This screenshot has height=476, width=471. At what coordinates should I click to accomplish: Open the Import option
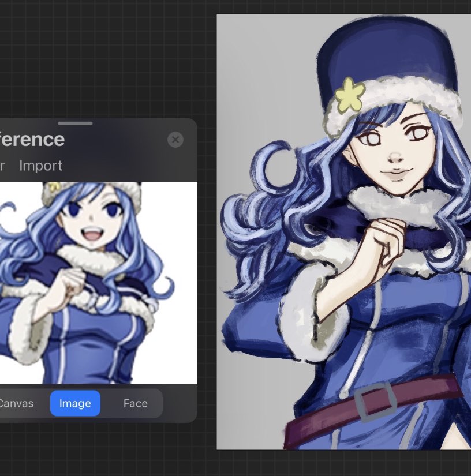tap(40, 166)
